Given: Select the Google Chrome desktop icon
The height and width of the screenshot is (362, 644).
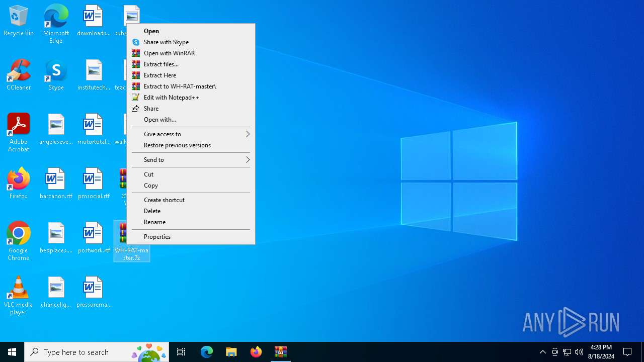Looking at the screenshot, I should pos(19,241).
